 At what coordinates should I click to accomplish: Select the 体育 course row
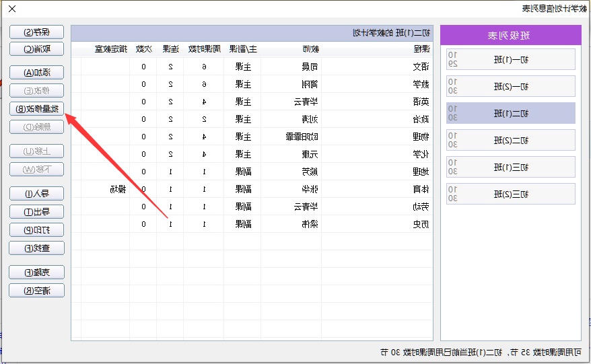[252, 189]
